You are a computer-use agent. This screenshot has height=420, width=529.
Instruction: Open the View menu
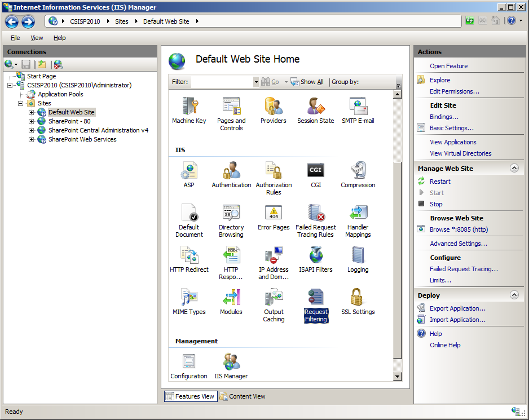point(37,38)
